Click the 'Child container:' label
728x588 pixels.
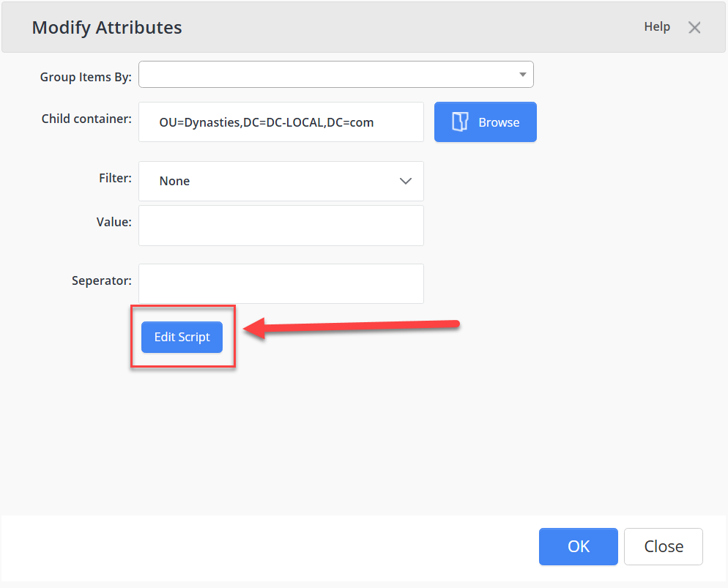click(86, 119)
